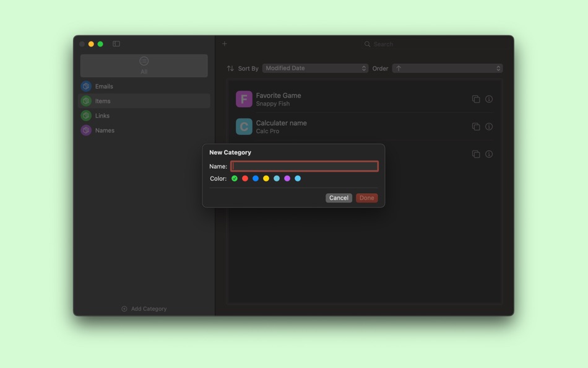Click the plus circle icon beside Add Category
The height and width of the screenshot is (368, 588).
[x=124, y=309]
